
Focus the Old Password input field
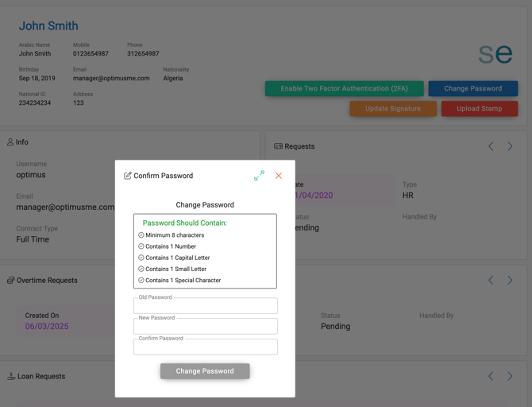(x=205, y=306)
